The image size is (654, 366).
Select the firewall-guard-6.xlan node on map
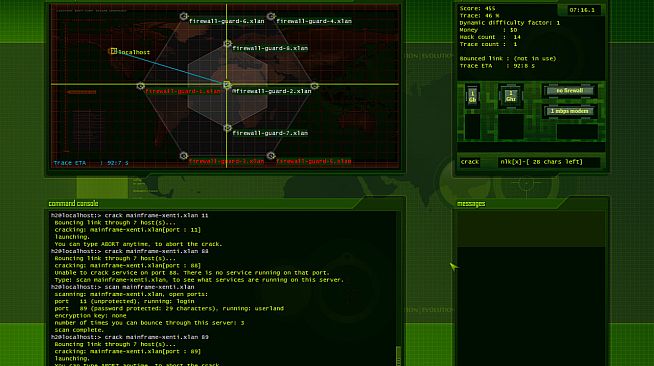tap(184, 16)
